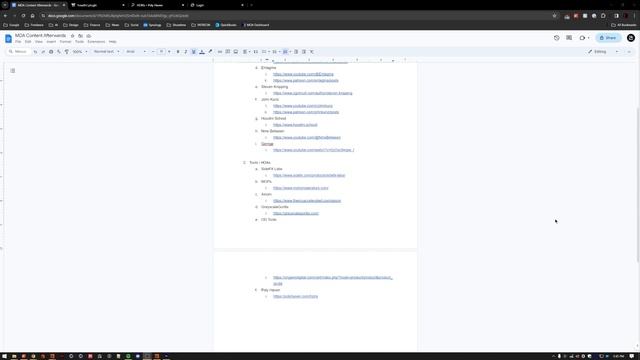Open line and paragraph spacing
Viewport: 640px width, 360px height.
click(256, 52)
